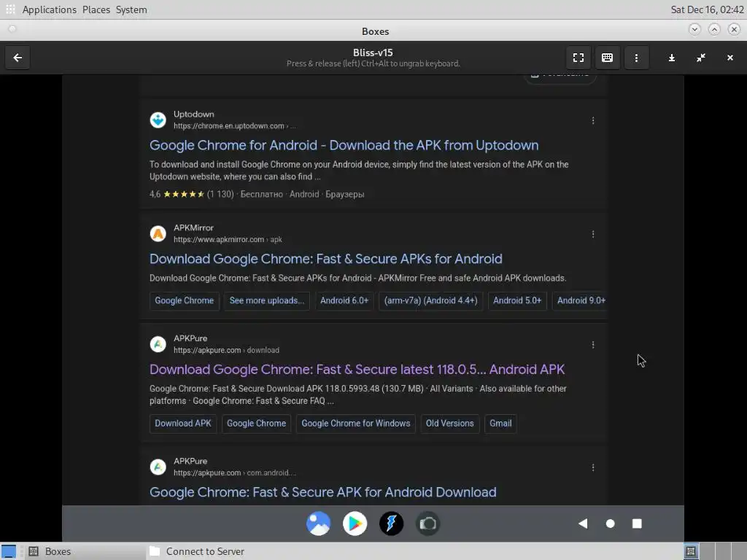Click Google Chrome chip under APKPure
The height and width of the screenshot is (560, 747).
256,424
